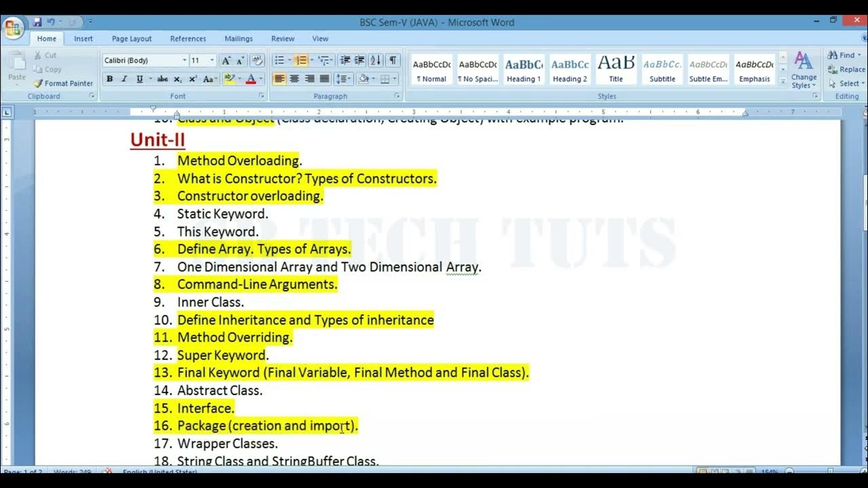Click the Unit-II heading text
The height and width of the screenshot is (488, 868).
(157, 140)
